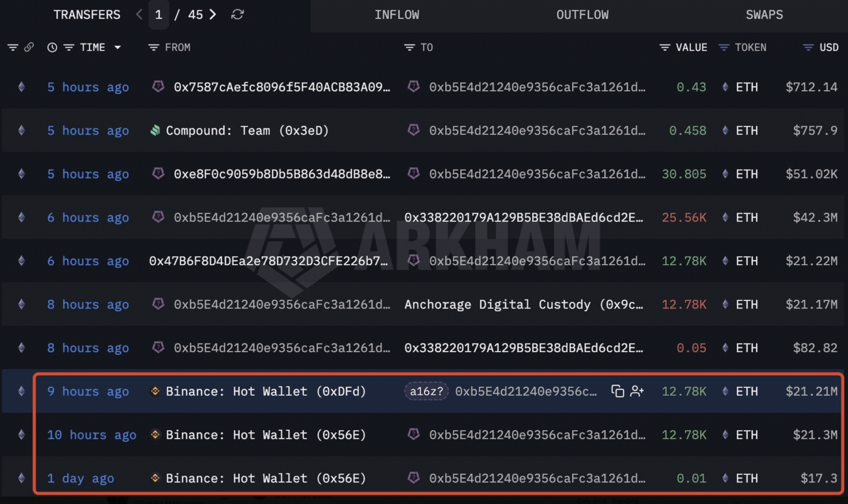Edit the page number field
Viewport: 848px width, 504px height.
click(158, 15)
